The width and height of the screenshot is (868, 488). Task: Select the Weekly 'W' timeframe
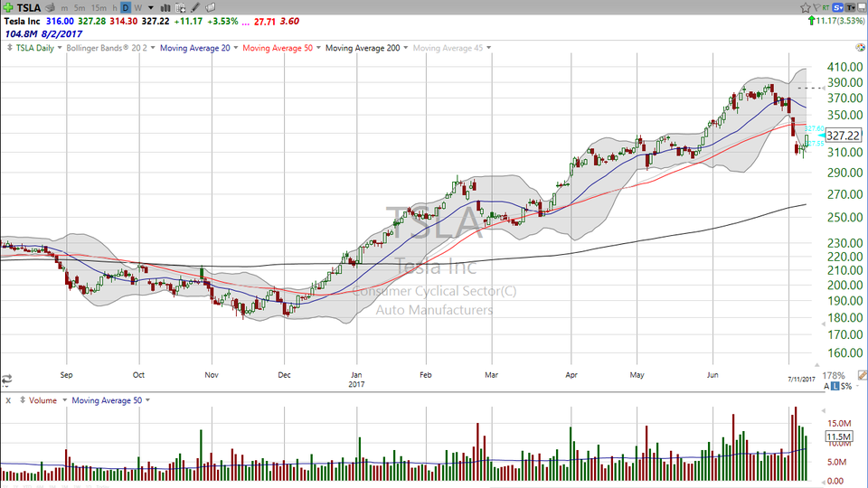click(x=137, y=8)
